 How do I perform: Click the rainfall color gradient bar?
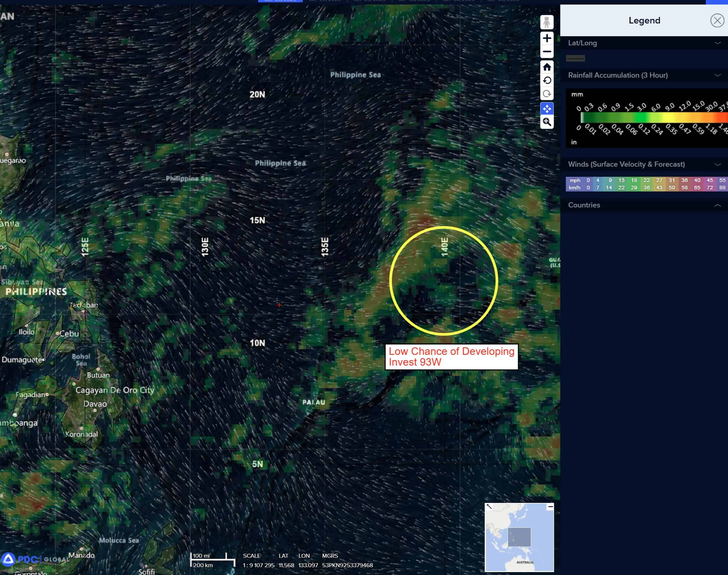[x=653, y=117]
